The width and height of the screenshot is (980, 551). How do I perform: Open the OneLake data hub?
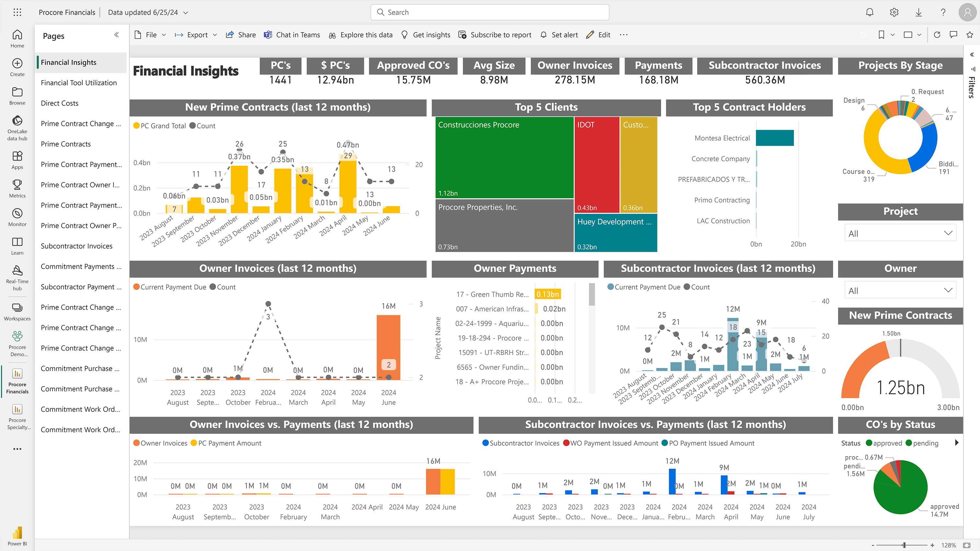tap(17, 125)
